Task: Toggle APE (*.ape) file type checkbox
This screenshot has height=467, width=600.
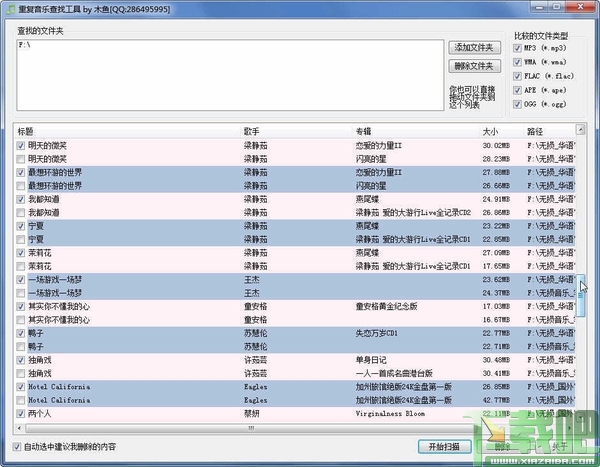Action: [x=517, y=90]
